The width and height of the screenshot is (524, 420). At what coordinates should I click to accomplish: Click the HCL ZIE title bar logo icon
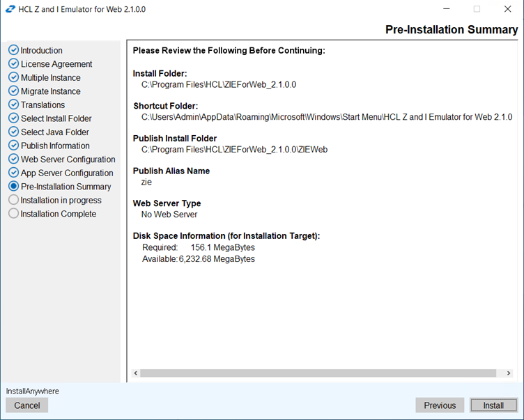pos(10,9)
